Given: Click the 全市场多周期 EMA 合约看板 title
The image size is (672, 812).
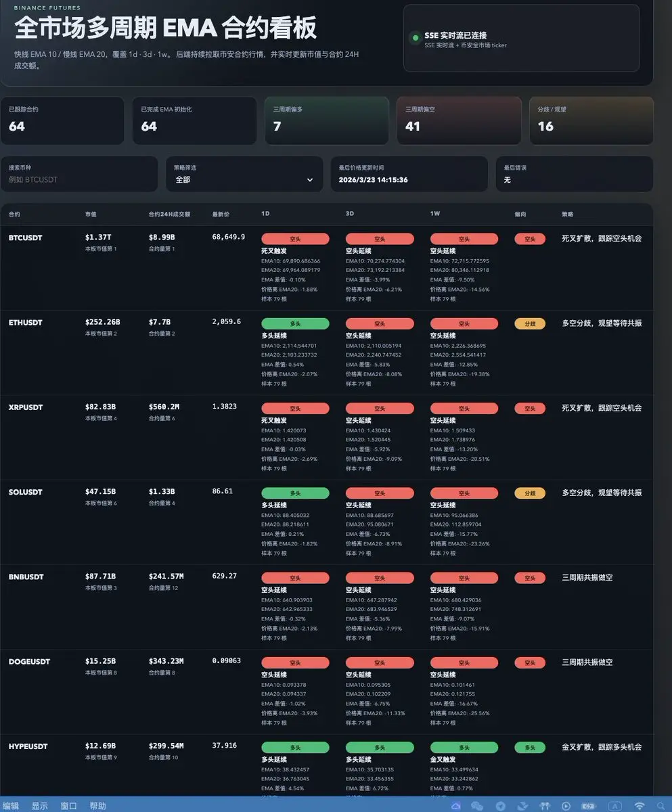Looking at the screenshot, I should coord(166,28).
